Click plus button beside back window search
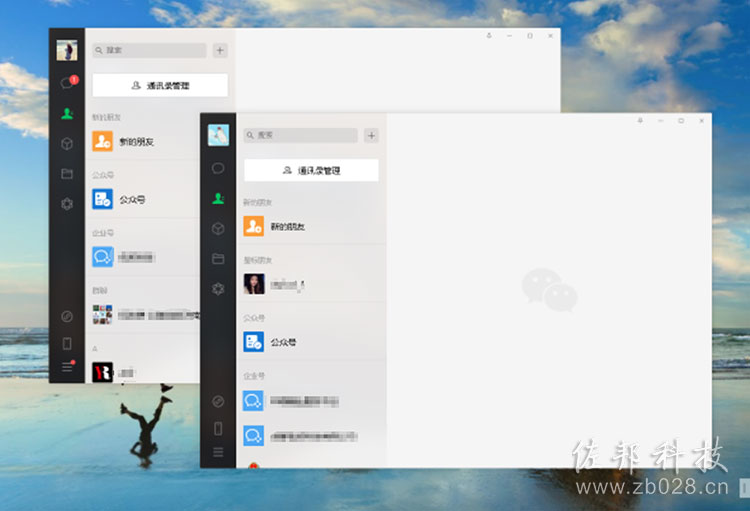Screen dimensions: 750x511 [x=220, y=50]
